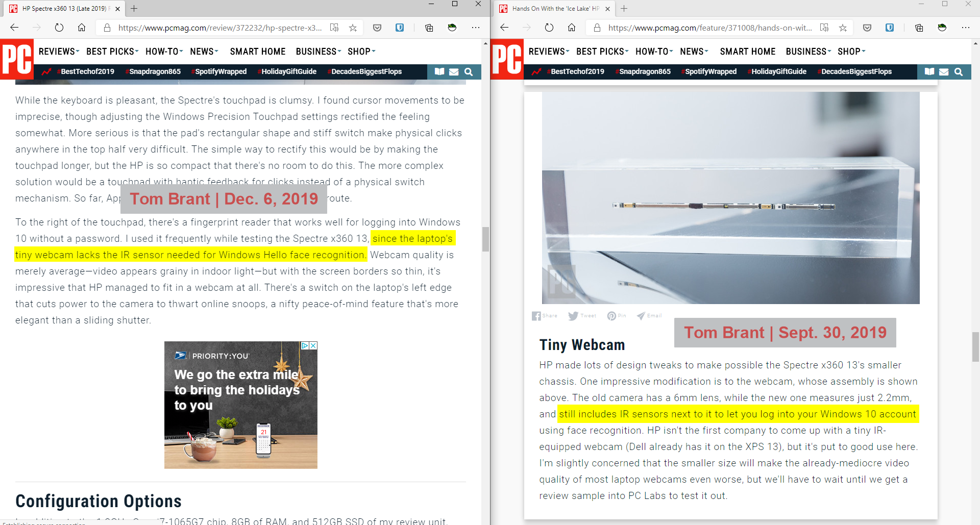Viewport: 980px width, 525px height.
Task: Expand HOW-TO menu in left window
Action: 164,52
